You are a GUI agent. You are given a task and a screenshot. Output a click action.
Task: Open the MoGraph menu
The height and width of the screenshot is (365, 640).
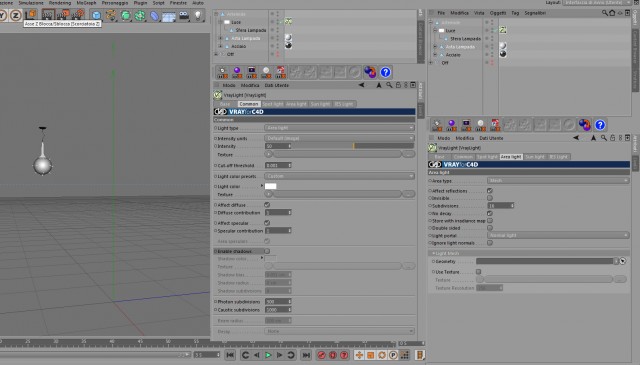[x=86, y=3]
